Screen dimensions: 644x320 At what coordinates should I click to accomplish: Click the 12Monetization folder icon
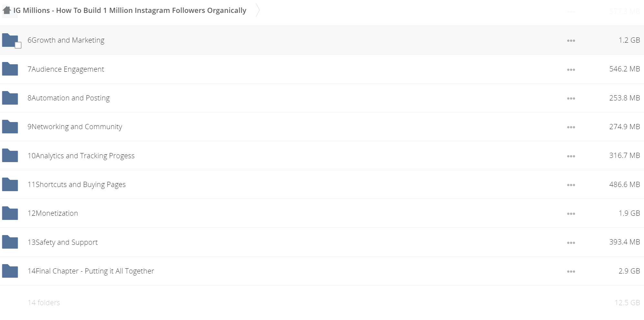point(10,213)
